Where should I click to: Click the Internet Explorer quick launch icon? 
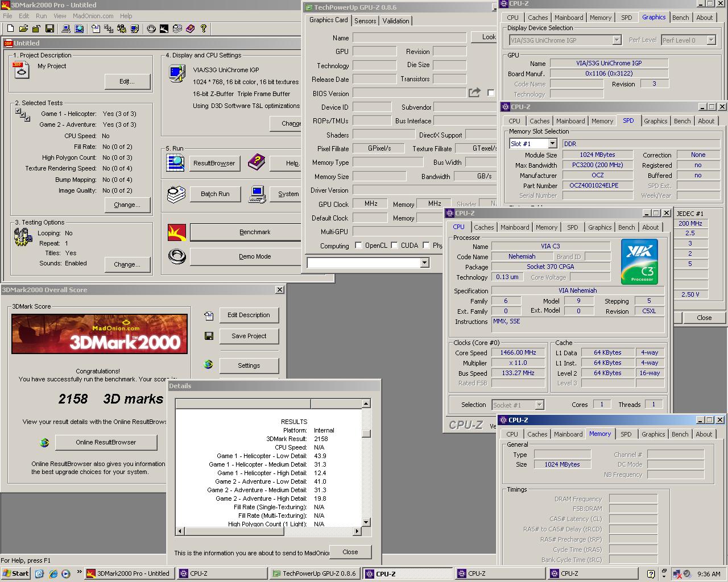coord(52,573)
